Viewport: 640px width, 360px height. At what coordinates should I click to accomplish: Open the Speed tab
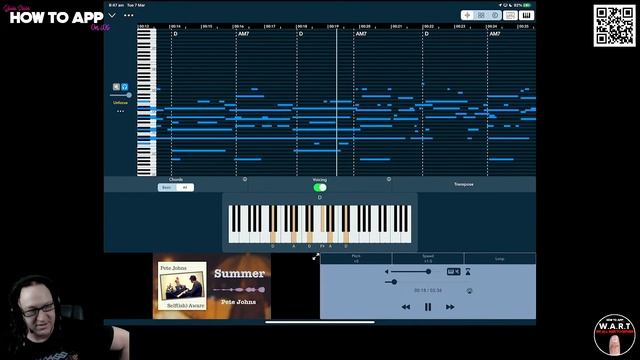(x=428, y=258)
